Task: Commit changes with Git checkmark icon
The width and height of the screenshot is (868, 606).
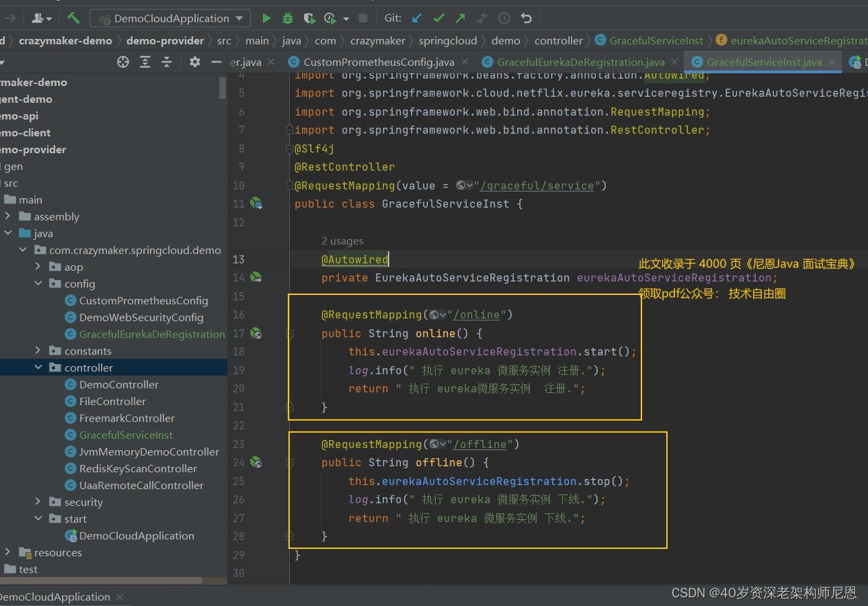Action: tap(438, 18)
